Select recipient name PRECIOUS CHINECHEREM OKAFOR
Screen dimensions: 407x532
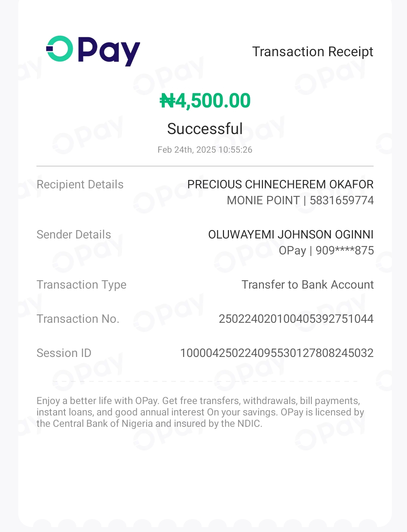(280, 185)
